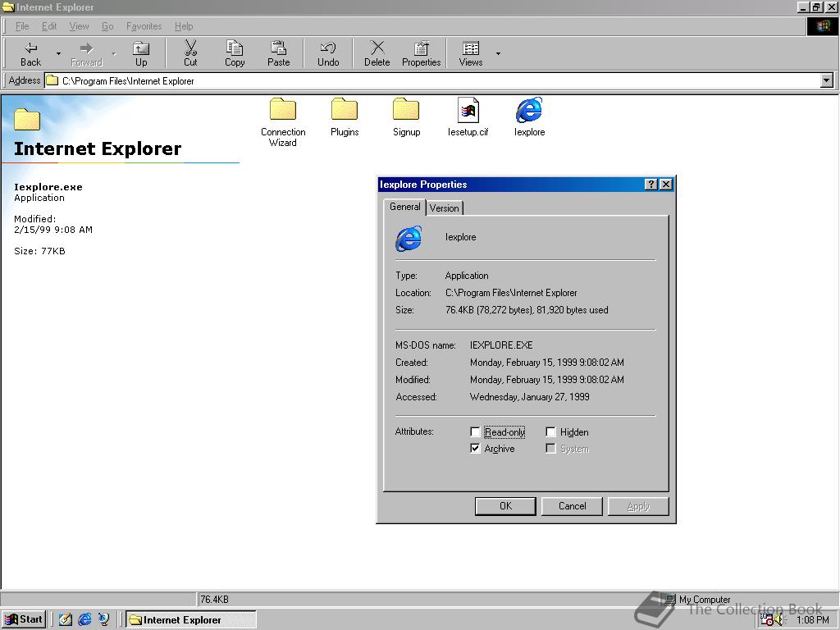The width and height of the screenshot is (840, 630).
Task: Toggle the Hidden attribute checkbox
Action: [550, 431]
